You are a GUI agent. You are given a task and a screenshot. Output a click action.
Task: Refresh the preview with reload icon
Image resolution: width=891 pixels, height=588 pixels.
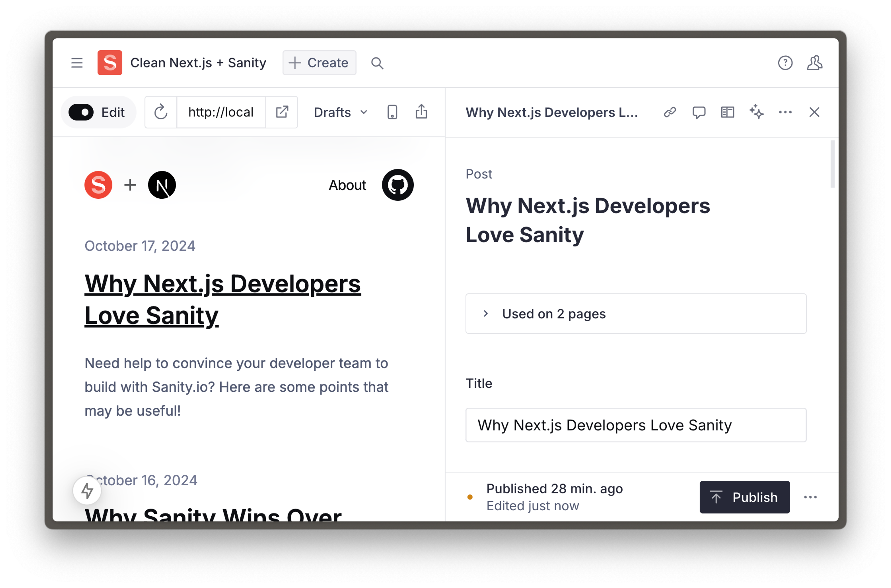[x=161, y=112]
